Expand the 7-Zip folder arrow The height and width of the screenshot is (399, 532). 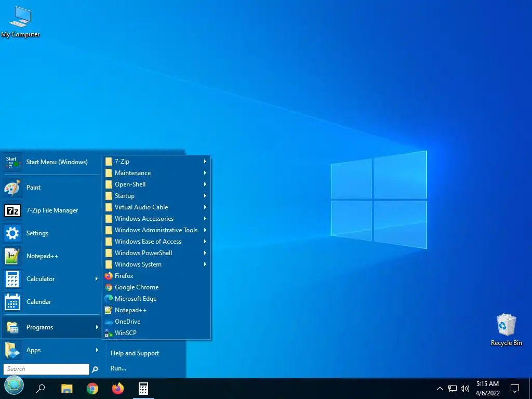click(x=205, y=162)
